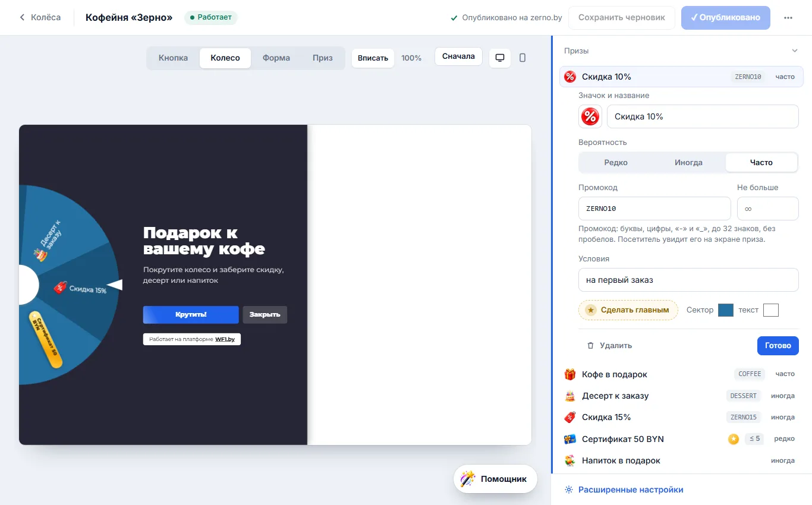Viewport: 812px width, 505px height.
Task: Click the Промокод field with ZERNO10
Action: tap(654, 209)
